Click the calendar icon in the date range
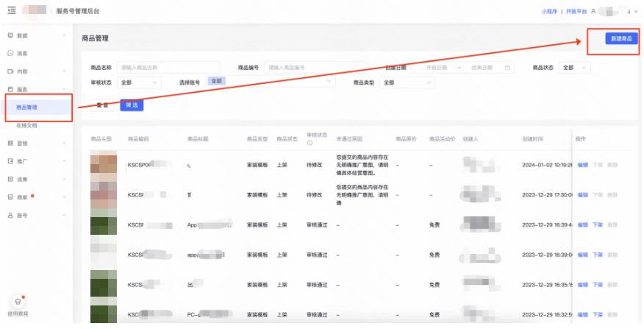This screenshot has width=644, height=329. pos(507,68)
